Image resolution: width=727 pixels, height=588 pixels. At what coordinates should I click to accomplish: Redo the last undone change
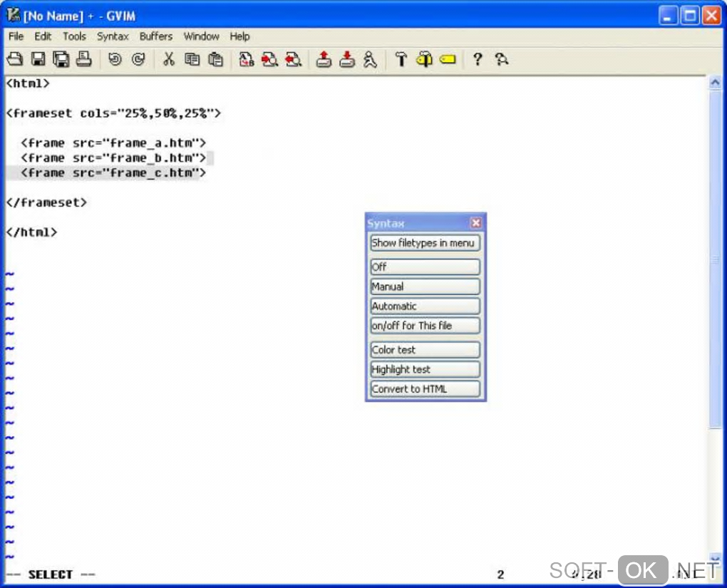pos(138,59)
